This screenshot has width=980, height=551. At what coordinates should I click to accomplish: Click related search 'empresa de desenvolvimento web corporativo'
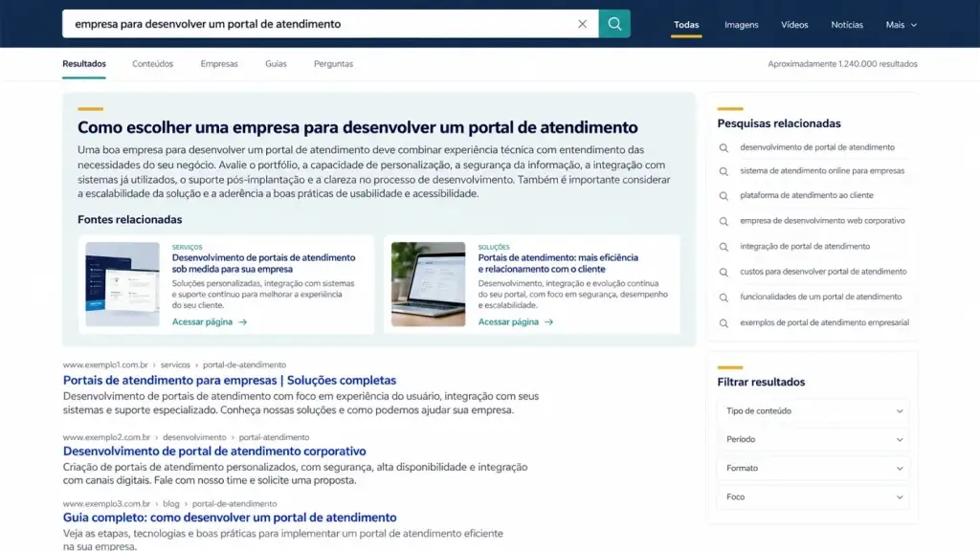pyautogui.click(x=822, y=221)
